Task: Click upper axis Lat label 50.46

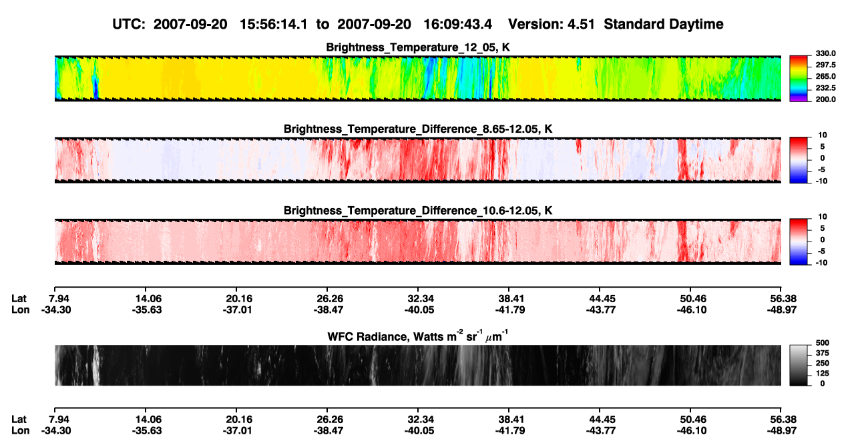Action: click(x=692, y=298)
